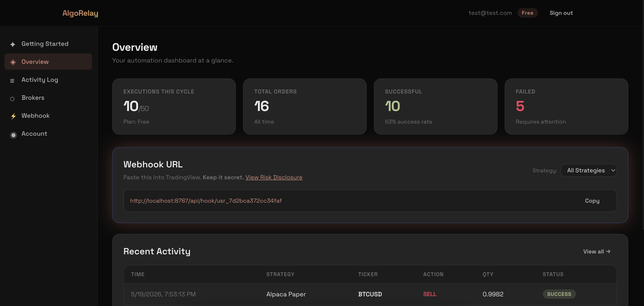Click the TICKER column header

point(368,274)
